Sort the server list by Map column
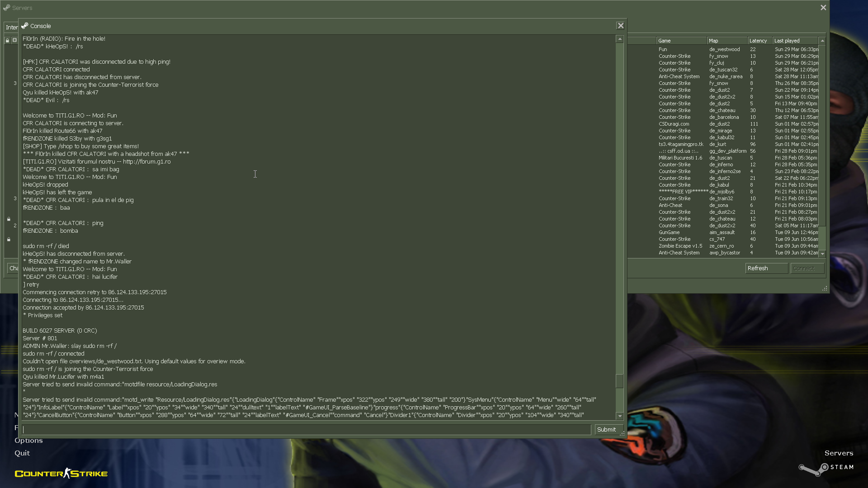This screenshot has height=488, width=868. (x=727, y=41)
